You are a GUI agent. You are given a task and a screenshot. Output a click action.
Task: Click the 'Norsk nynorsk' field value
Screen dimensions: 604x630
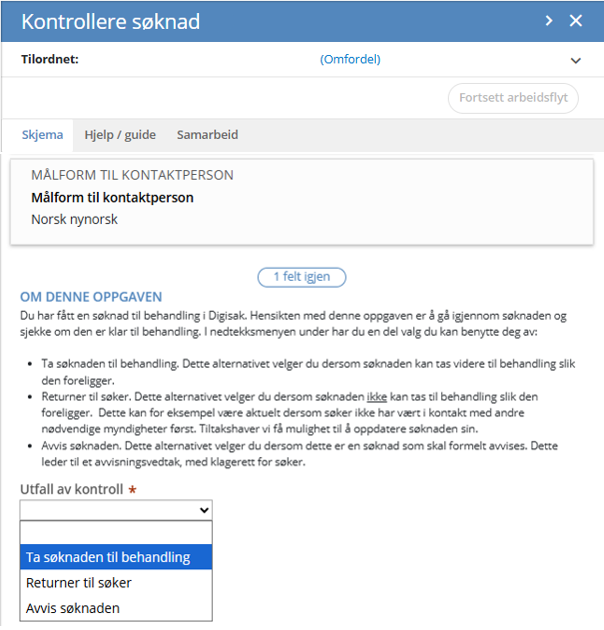(74, 218)
